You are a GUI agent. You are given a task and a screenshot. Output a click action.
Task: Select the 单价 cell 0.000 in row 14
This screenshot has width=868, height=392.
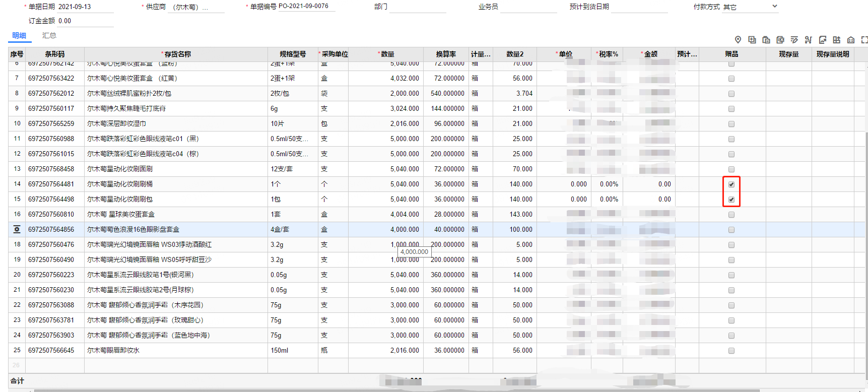[x=564, y=184]
